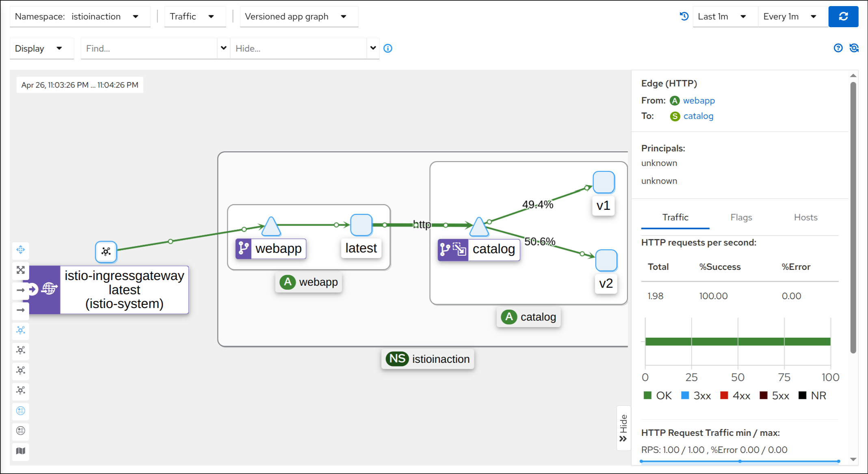
Task: Click the green OK bar in traffic chart
Action: 738,342
